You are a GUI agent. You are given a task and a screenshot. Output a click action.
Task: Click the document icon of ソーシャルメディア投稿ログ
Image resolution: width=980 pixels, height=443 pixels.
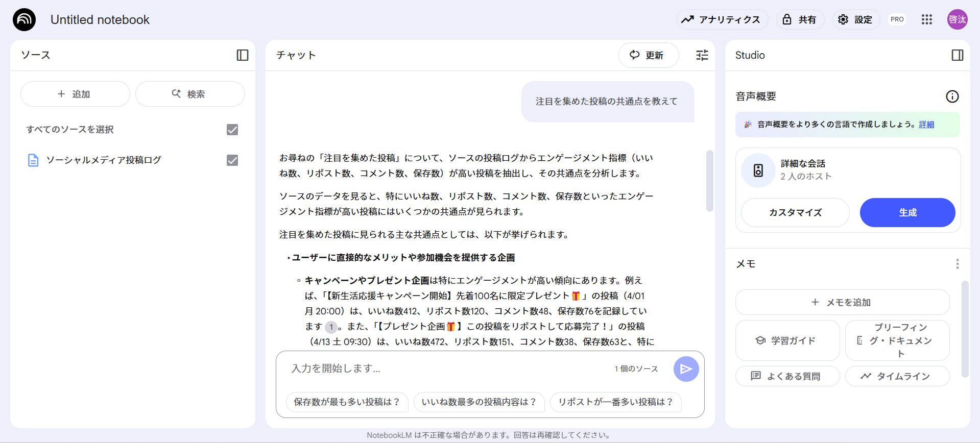click(x=33, y=160)
